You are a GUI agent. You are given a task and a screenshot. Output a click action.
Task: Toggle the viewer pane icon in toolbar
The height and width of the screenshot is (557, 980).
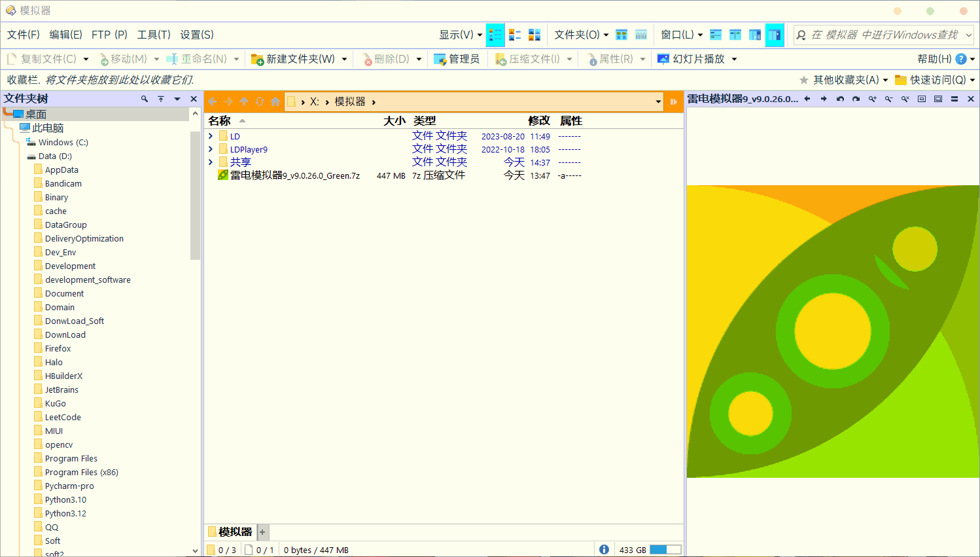point(775,35)
